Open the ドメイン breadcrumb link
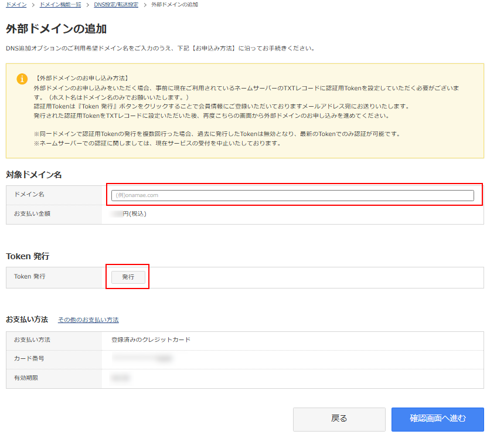The width and height of the screenshot is (497, 448). click(x=16, y=5)
